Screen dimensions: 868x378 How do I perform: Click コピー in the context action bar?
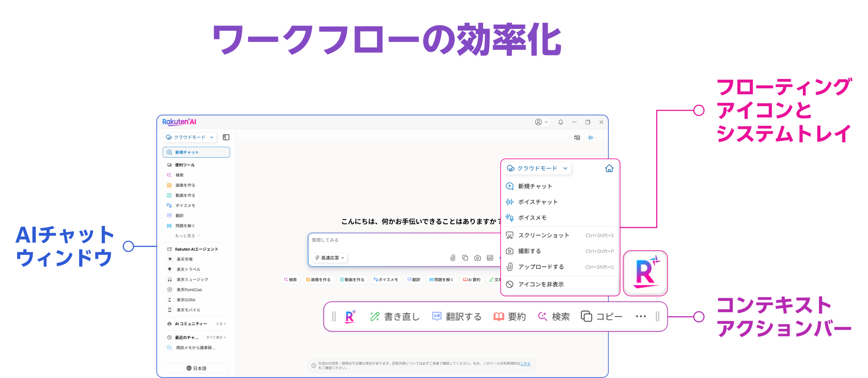[601, 316]
